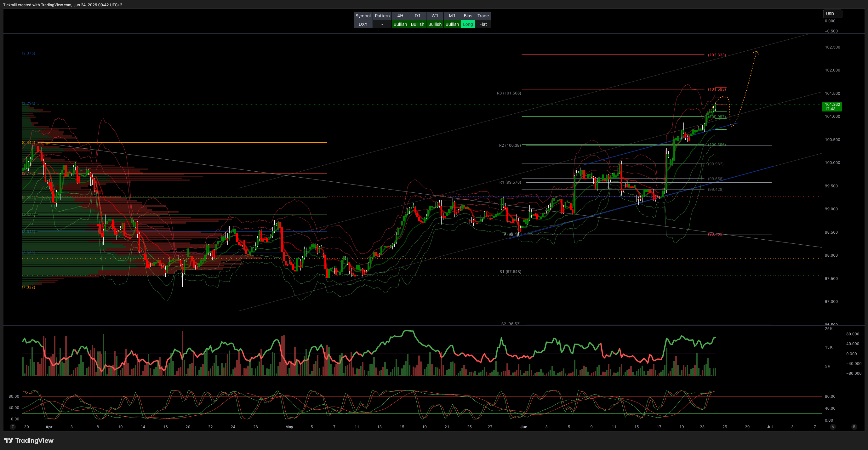Click the Trade header cell
The height and width of the screenshot is (450, 868).
(483, 16)
